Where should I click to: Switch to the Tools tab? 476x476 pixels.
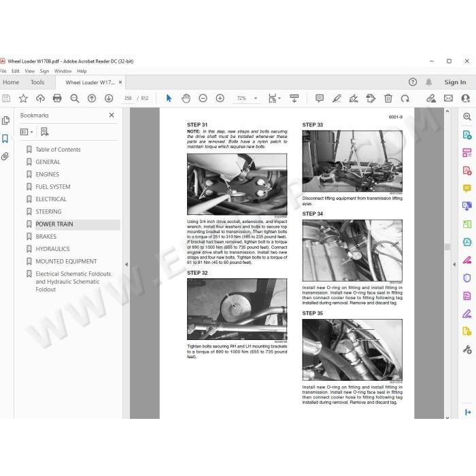pyautogui.click(x=37, y=82)
